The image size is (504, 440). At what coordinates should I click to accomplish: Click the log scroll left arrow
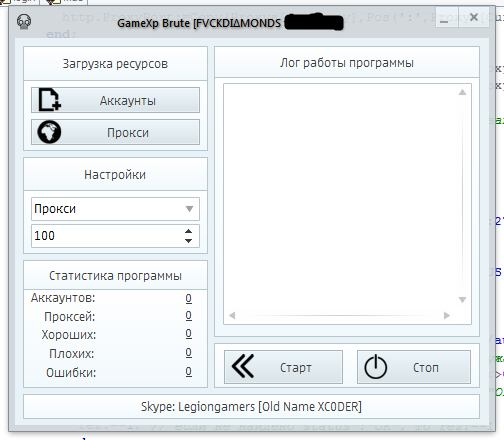(x=232, y=315)
